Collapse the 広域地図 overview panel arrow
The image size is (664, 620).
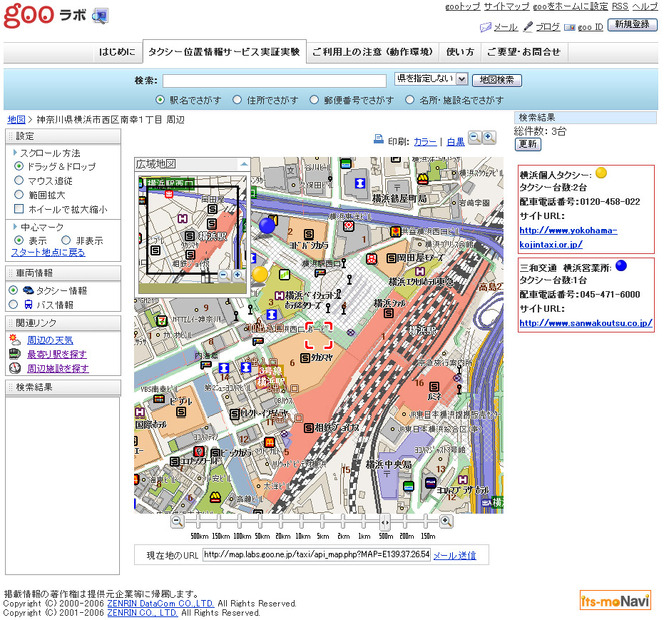pos(244,164)
